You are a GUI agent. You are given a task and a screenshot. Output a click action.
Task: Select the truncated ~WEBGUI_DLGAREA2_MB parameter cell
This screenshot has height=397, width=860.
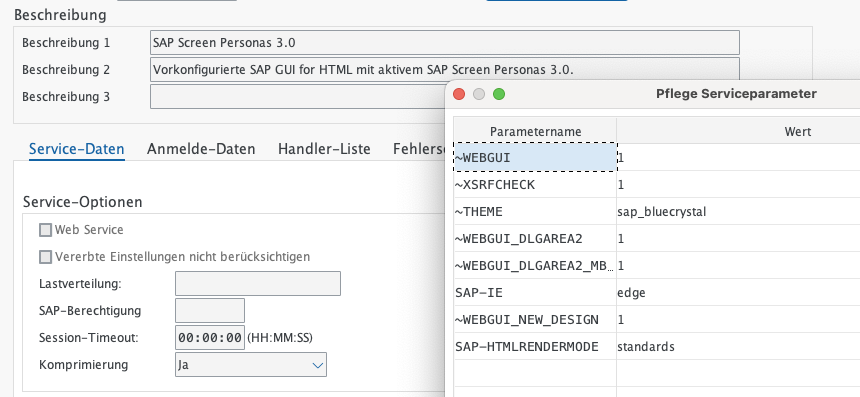[535, 265]
